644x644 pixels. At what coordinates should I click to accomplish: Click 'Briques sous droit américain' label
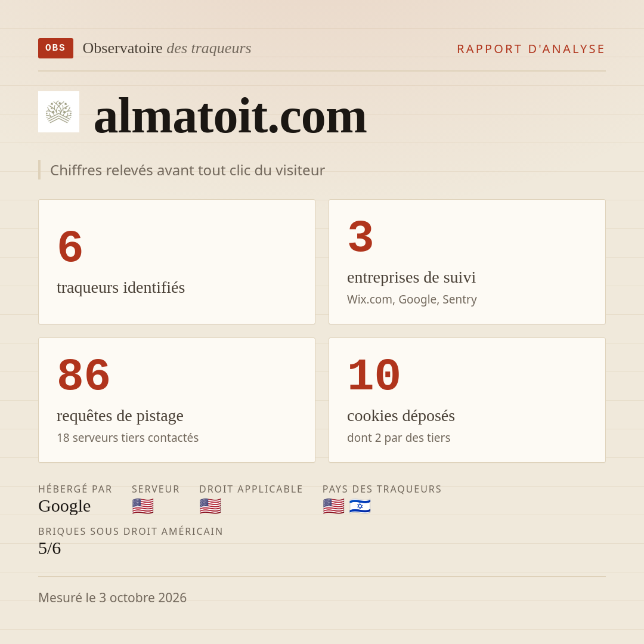(x=131, y=531)
